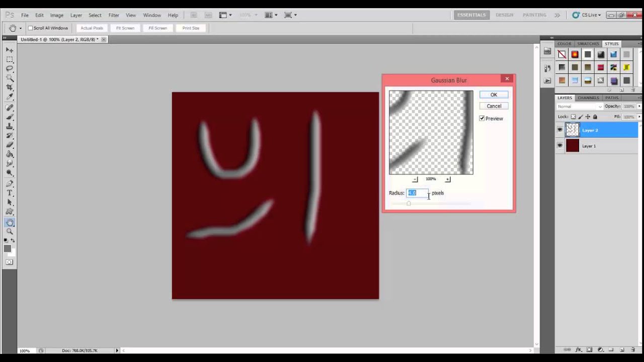Screen dimensions: 644x362
Task: Select the Move tool
Action: (x=10, y=50)
